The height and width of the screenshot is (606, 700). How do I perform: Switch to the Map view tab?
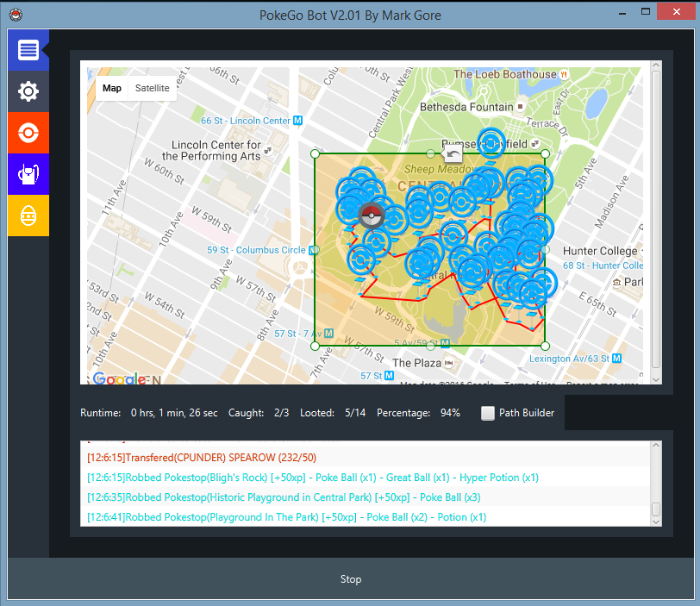coord(111,88)
